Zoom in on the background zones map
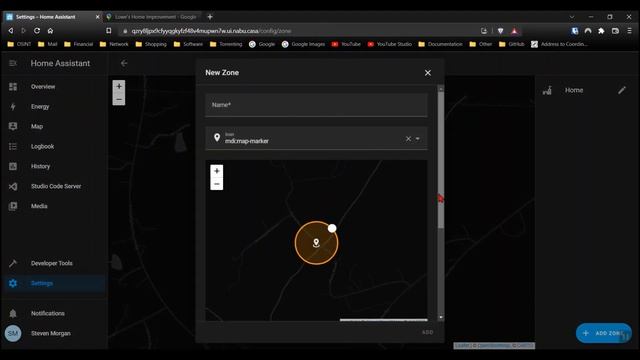 pos(119,87)
